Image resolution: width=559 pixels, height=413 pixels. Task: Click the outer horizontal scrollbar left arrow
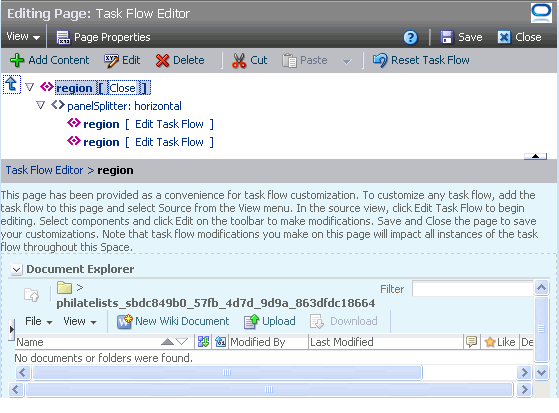pyautogui.click(x=15, y=389)
